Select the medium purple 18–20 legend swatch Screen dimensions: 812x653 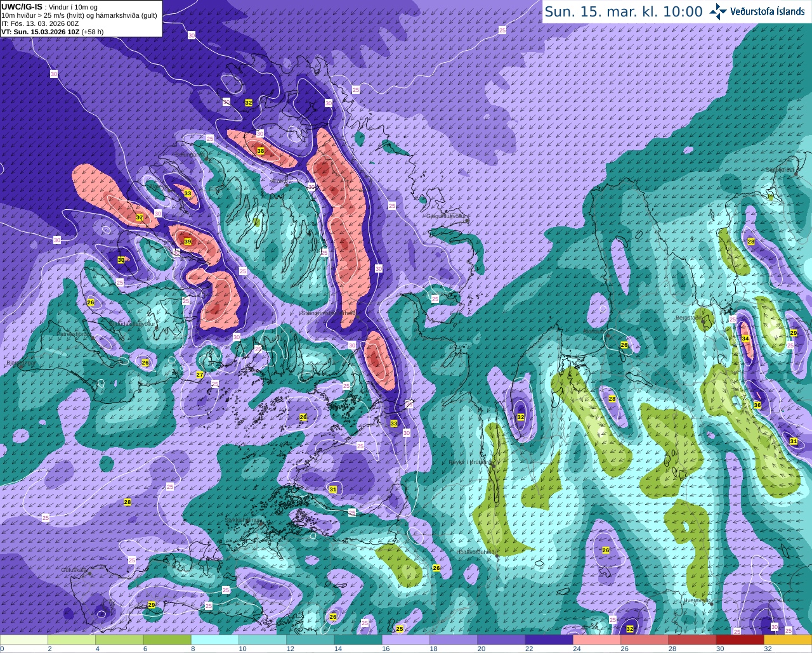click(453, 640)
